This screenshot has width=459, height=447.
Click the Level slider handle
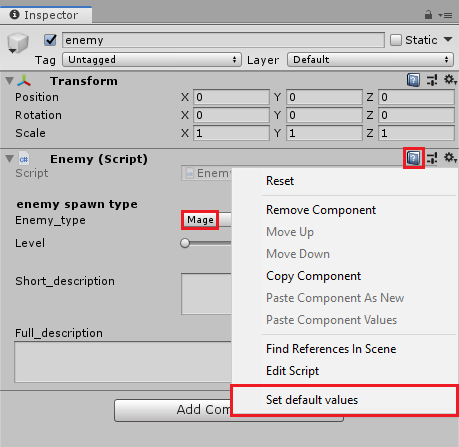click(x=185, y=243)
